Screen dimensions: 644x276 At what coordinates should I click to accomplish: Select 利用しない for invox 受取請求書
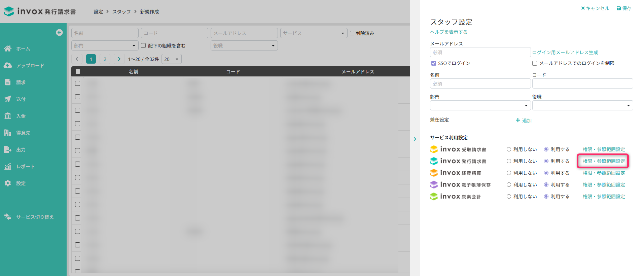pos(509,149)
